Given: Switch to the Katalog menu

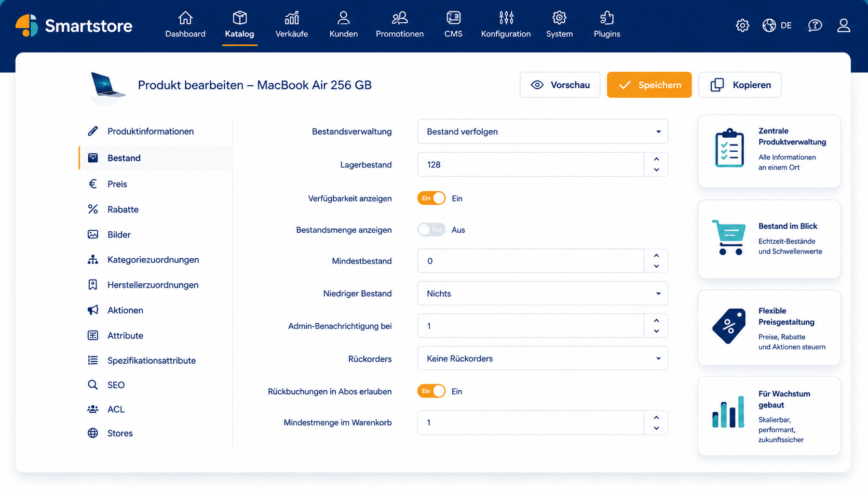Looking at the screenshot, I should 239,25.
